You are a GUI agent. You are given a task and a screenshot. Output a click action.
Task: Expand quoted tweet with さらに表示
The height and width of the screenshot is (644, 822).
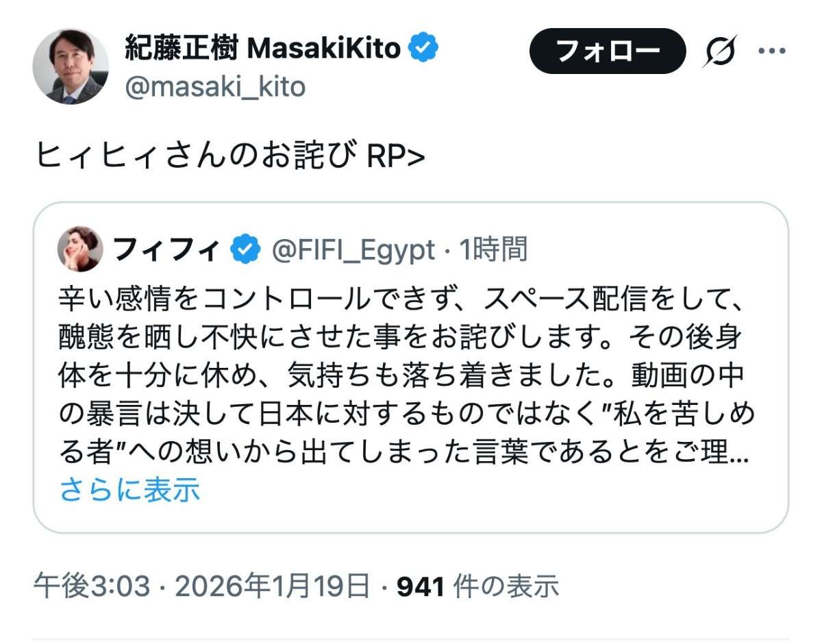pos(129,489)
